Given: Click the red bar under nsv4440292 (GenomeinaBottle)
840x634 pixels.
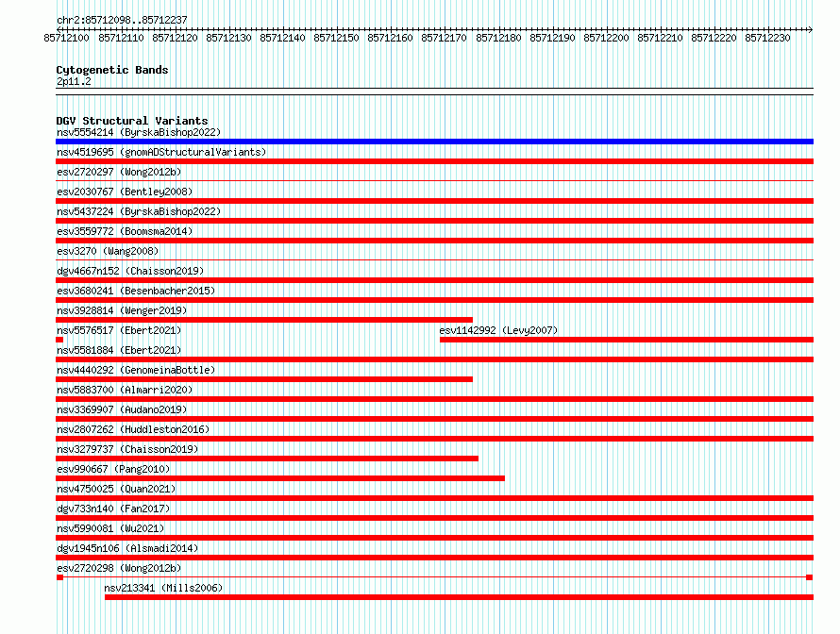Looking at the screenshot, I should click(x=264, y=379).
